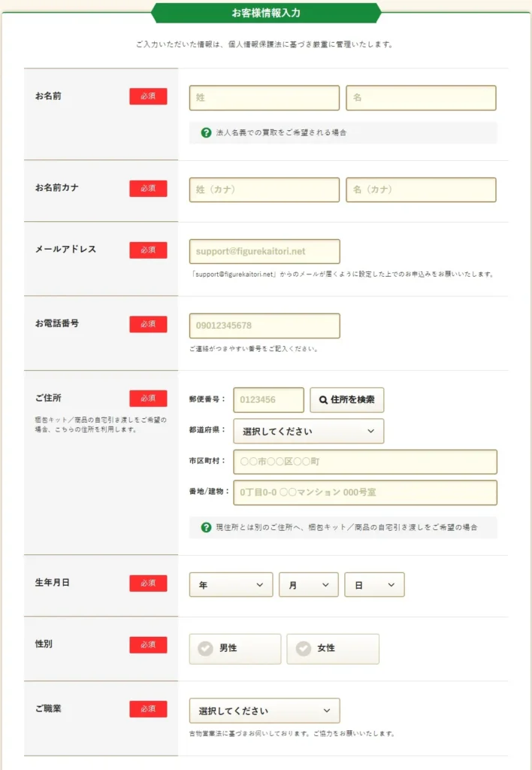532x770 pixels.
Task: Select 女性 as gender
Action: [333, 648]
